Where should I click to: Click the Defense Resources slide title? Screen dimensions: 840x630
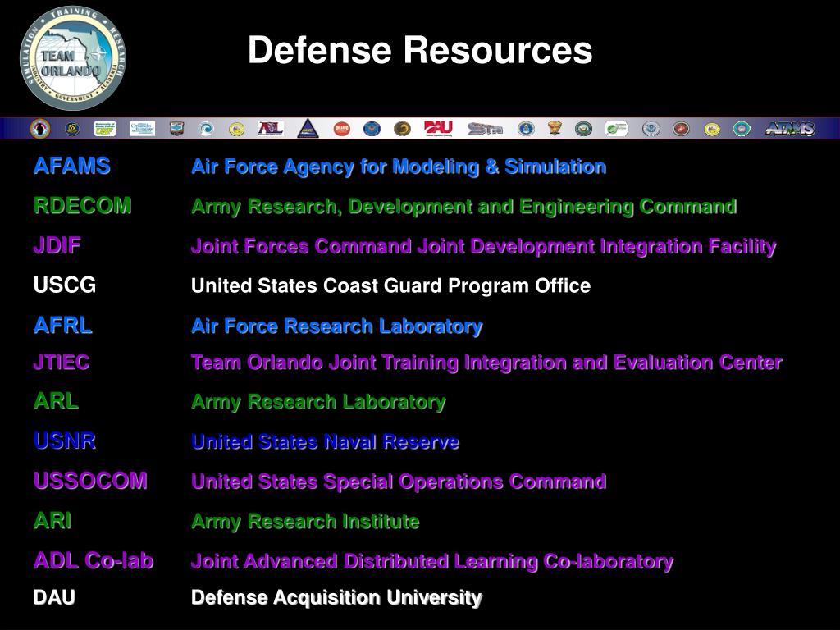[x=420, y=50]
